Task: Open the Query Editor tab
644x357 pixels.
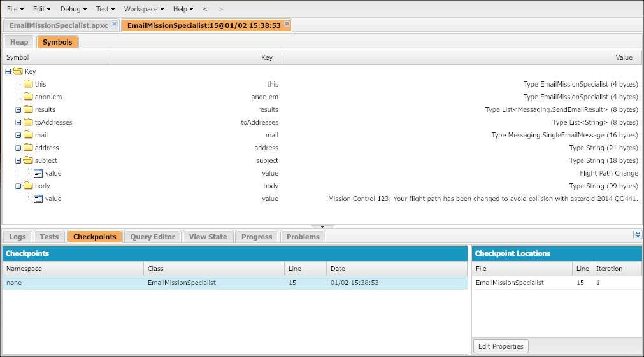Action: coord(152,237)
